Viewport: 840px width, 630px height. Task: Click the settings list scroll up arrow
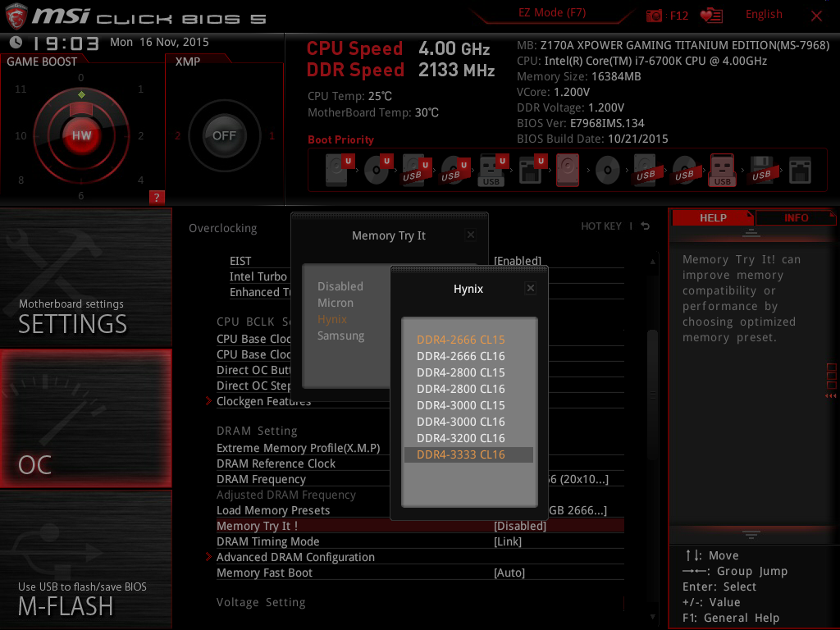652,262
